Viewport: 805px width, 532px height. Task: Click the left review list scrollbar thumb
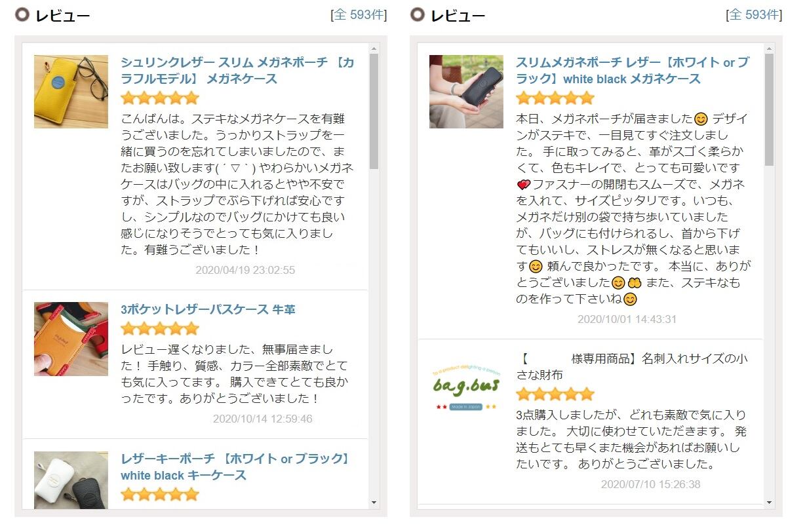(x=374, y=111)
